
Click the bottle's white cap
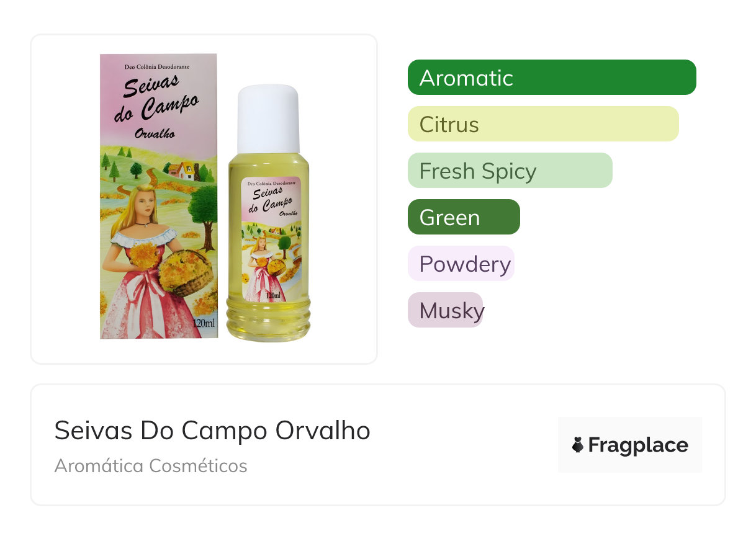coord(268,119)
